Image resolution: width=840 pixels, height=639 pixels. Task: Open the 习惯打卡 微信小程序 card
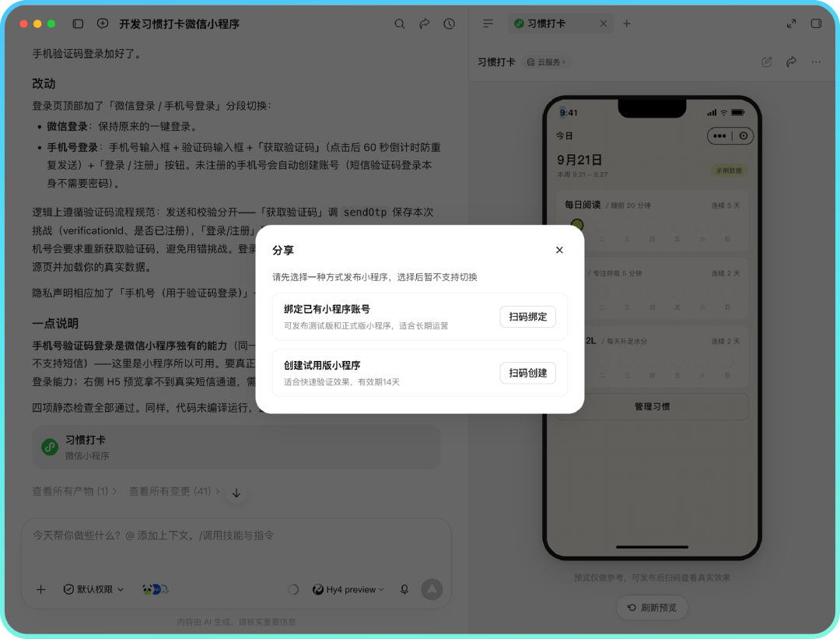[236, 447]
